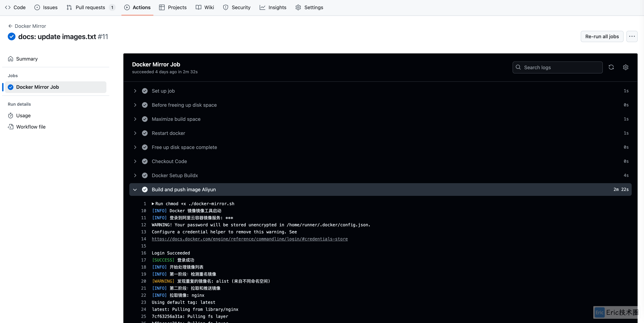
Task: Click the 'Docker Mirror Job' log header title
Action: click(x=156, y=64)
